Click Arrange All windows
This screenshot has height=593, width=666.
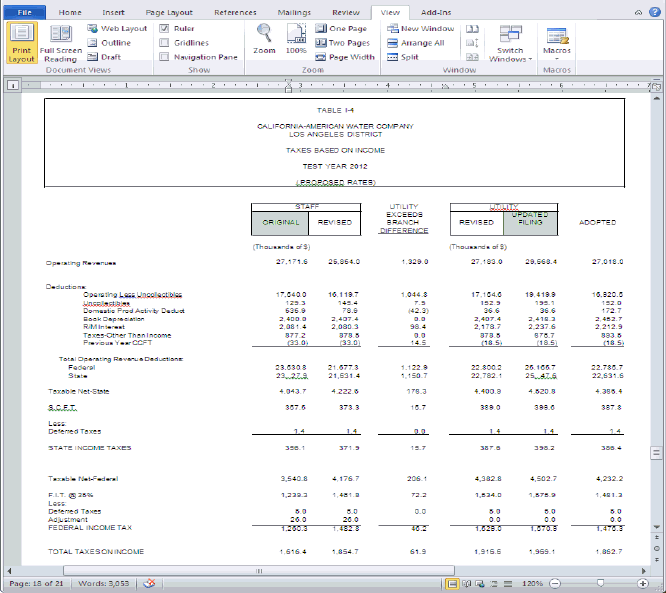416,43
